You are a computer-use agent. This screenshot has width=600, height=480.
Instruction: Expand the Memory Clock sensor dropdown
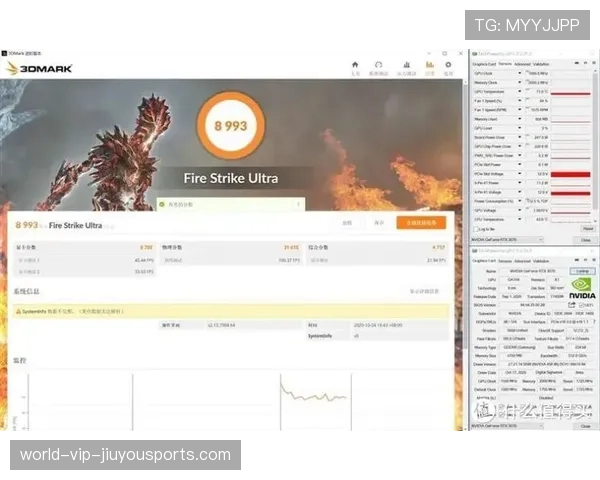pos(519,82)
